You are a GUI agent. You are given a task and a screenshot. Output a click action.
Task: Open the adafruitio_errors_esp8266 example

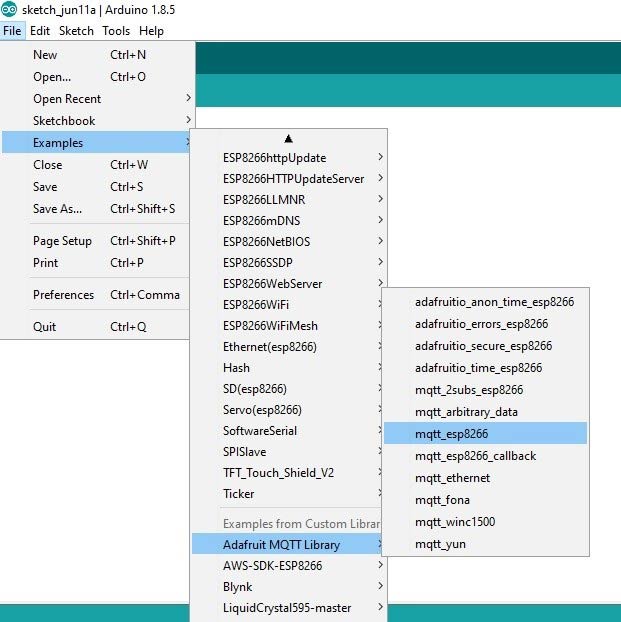pos(485,324)
